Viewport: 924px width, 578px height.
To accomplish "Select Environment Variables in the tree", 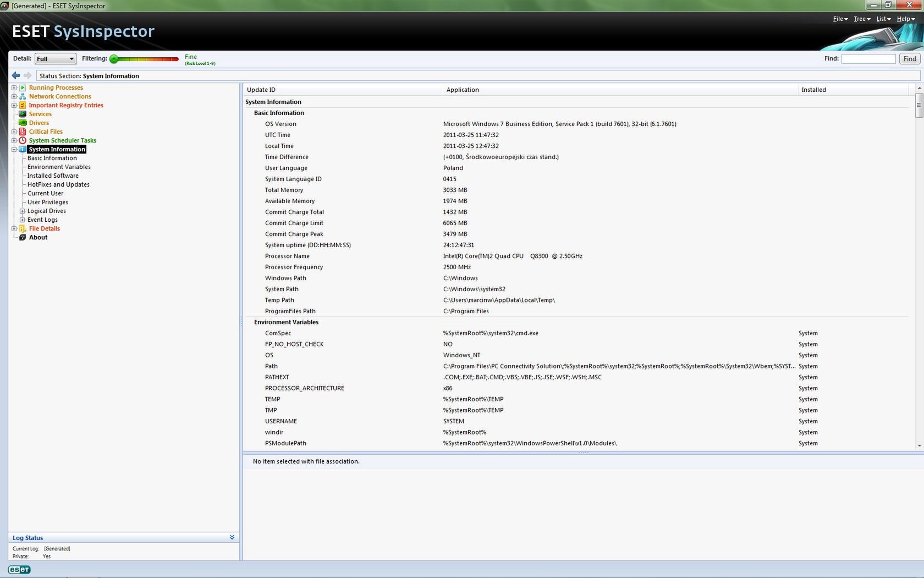I will coord(59,167).
